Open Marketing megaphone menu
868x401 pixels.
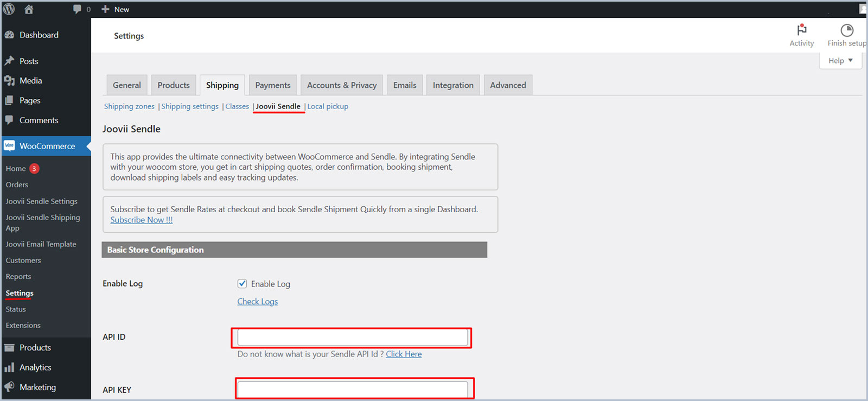click(x=37, y=387)
